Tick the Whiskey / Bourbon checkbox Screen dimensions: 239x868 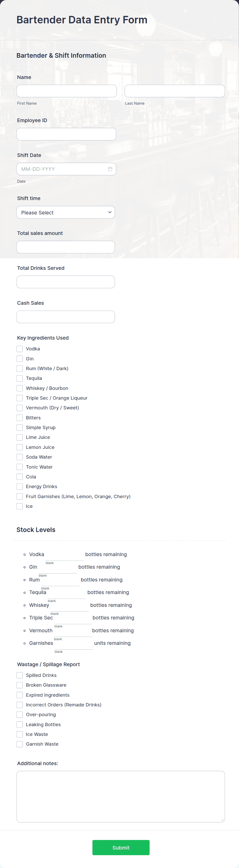tap(20, 388)
